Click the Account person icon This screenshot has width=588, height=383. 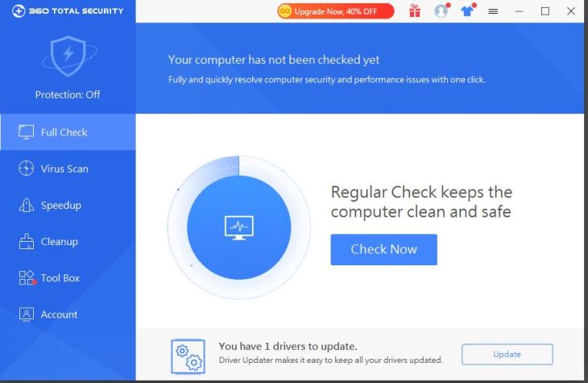point(27,314)
